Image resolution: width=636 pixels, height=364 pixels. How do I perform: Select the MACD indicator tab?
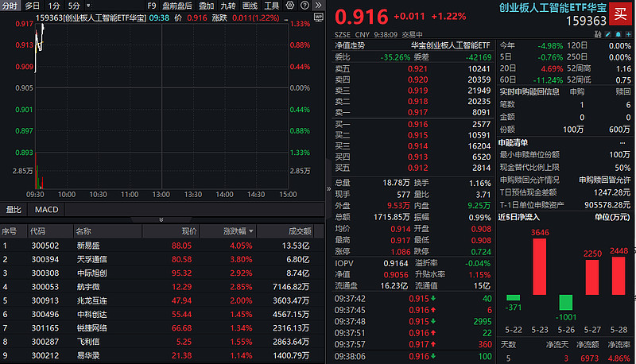pos(46,210)
